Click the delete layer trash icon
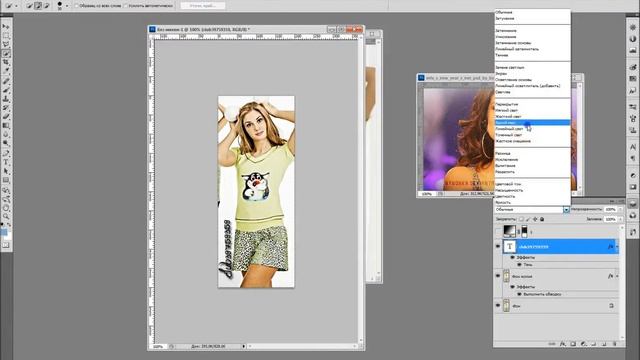Screen dimensions: 640x360 pos(614,344)
